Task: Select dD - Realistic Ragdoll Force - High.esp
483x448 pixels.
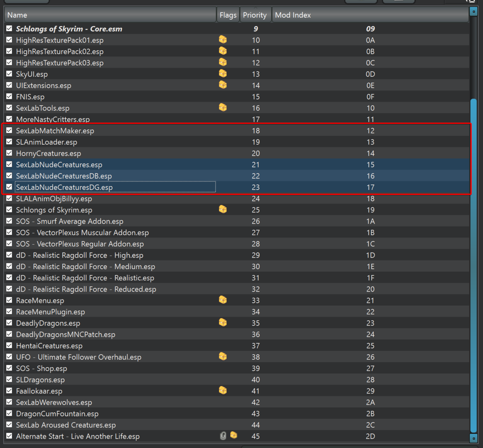Action: point(237,255)
